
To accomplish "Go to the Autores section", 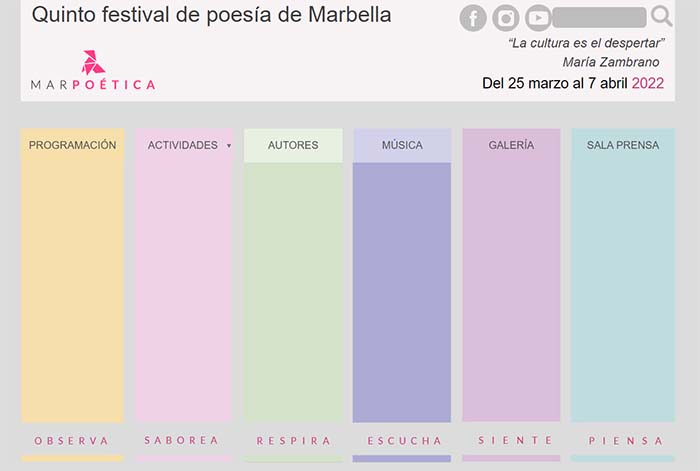I will [x=293, y=145].
